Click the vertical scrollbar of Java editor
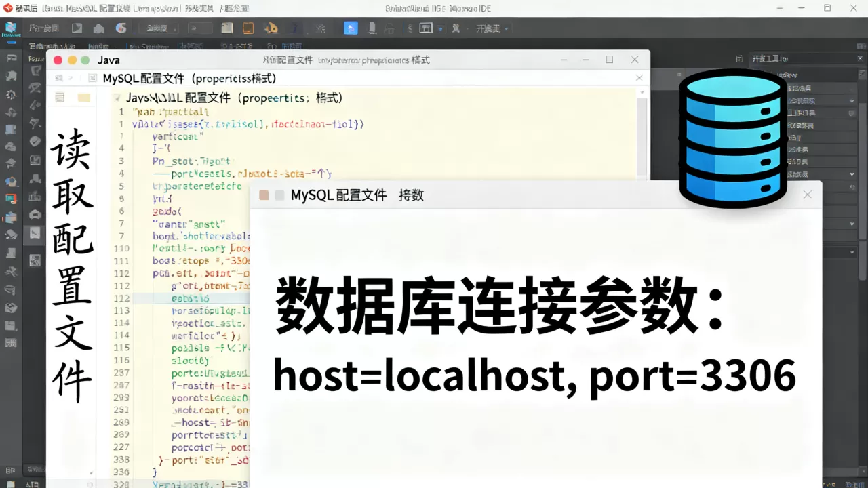 pos(642,136)
